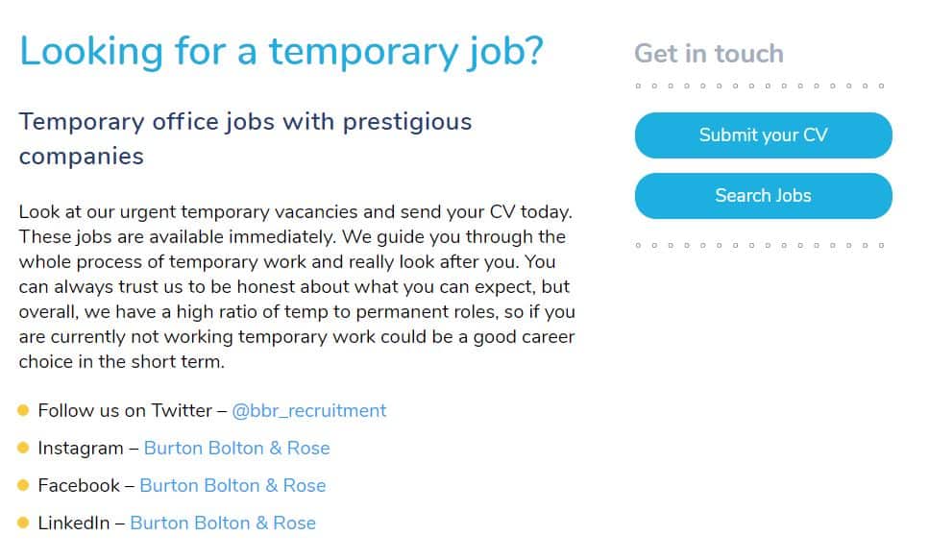This screenshot has width=929, height=560.
Task: Click the Submit your CV button
Action: coord(763,135)
